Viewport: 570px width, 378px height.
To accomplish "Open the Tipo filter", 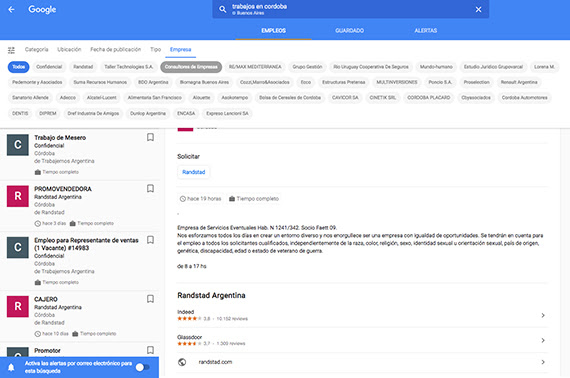I will [x=156, y=49].
